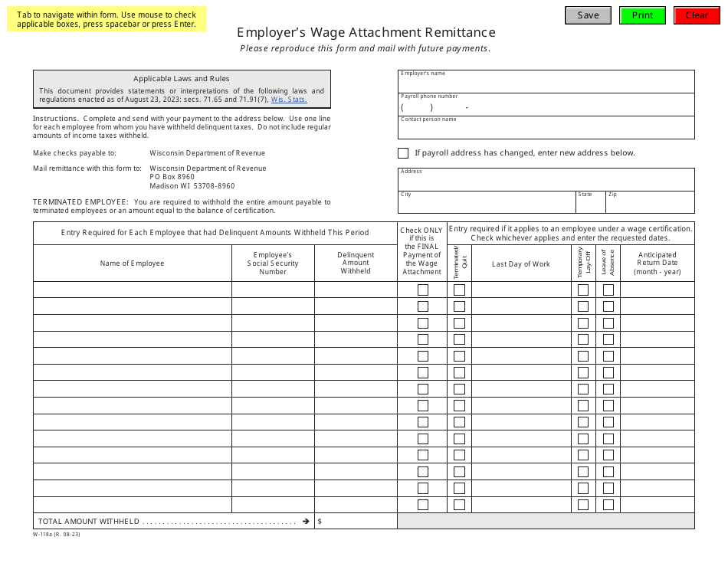Click the Save button
This screenshot has height=563, width=728.
point(587,15)
